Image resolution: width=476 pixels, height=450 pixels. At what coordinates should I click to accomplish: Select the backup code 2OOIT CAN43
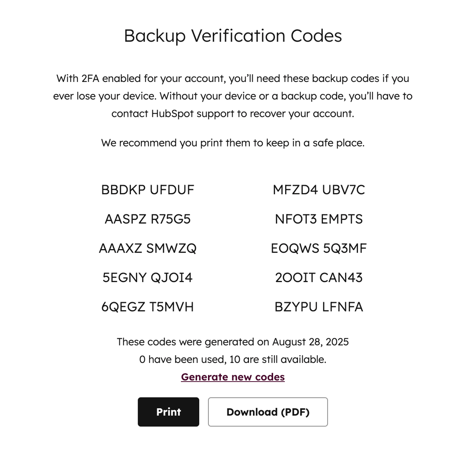[319, 277]
